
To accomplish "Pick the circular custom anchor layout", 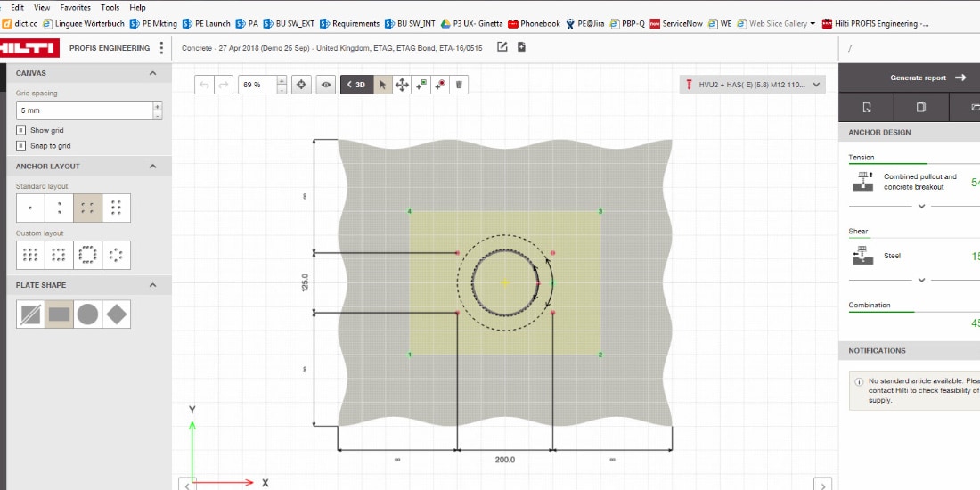I will click(87, 255).
